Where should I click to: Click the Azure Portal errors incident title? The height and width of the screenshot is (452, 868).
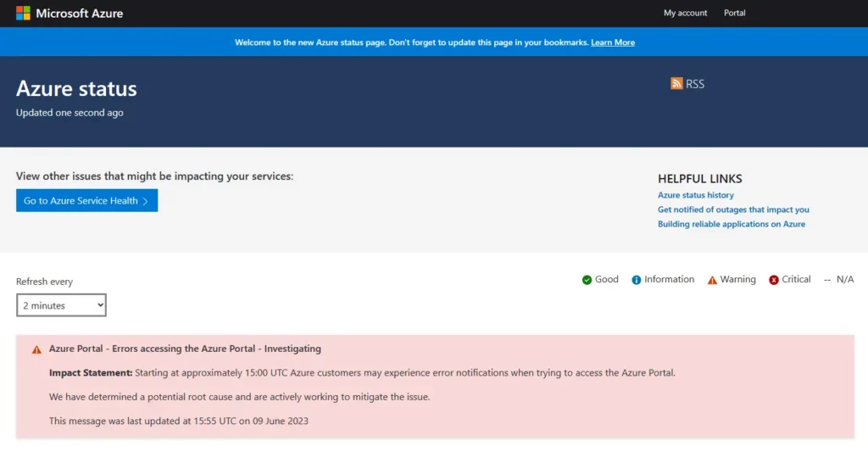point(185,349)
